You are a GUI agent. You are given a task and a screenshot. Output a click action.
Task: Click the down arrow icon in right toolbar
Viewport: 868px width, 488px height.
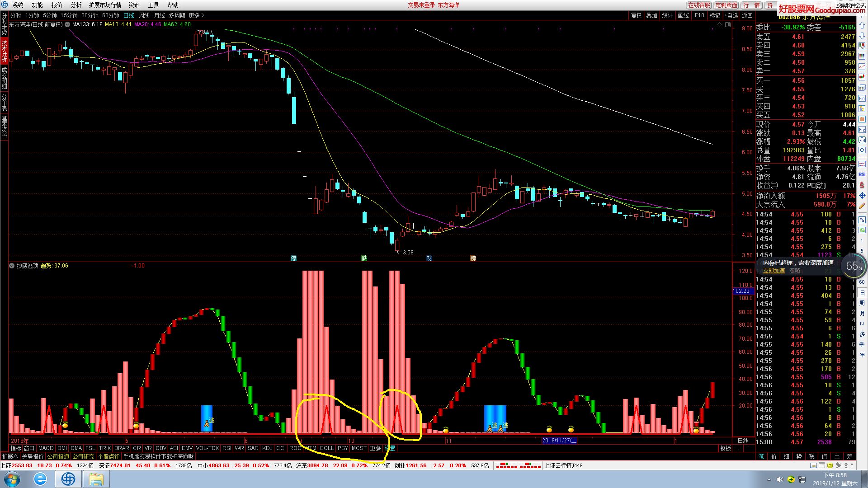pos(862,36)
